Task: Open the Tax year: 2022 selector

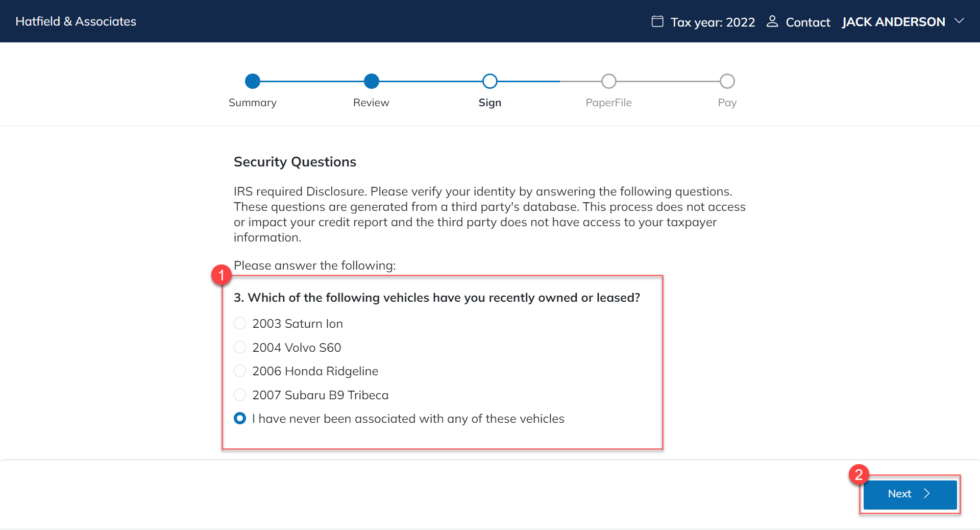Action: [x=713, y=22]
